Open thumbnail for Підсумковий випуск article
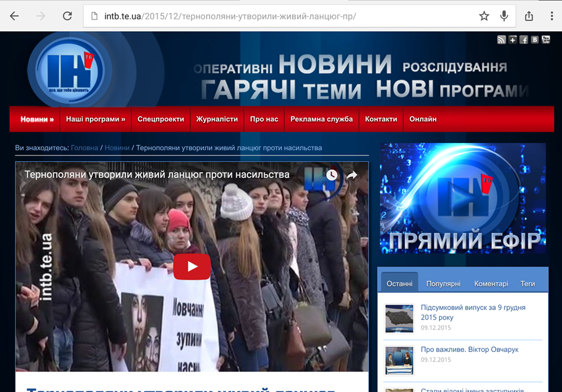The image size is (562, 392). 399,318
